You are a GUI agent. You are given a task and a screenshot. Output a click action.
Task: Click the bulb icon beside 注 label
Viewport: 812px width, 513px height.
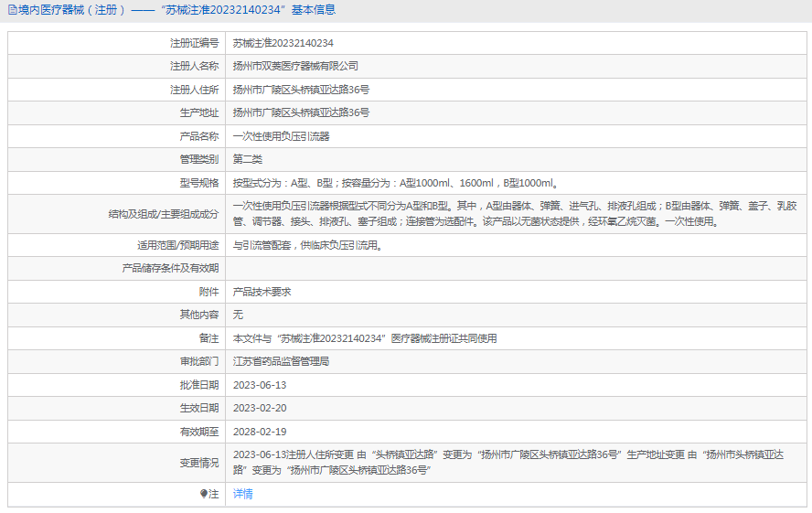click(204, 494)
